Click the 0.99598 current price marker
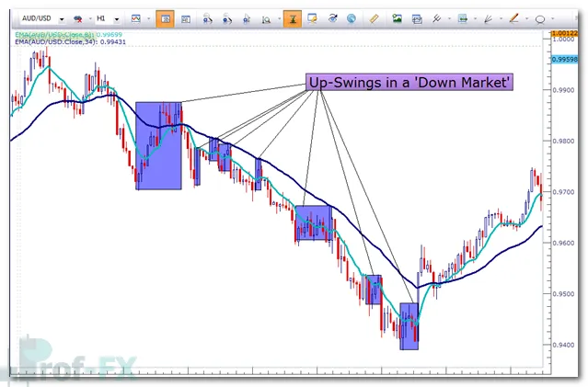The image size is (588, 387). 567,59
